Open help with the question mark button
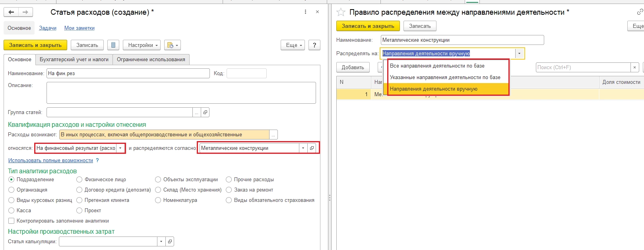Image resolution: width=644 pixels, height=250 pixels. tap(314, 45)
